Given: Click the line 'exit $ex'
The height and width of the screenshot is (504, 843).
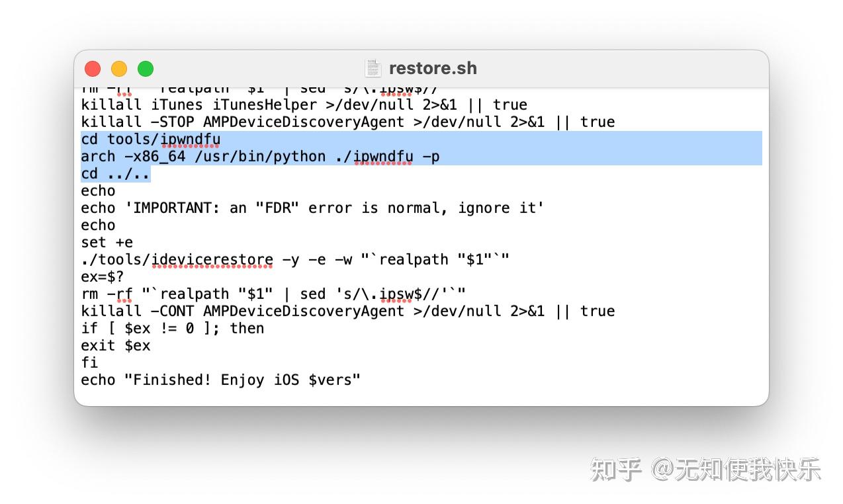Looking at the screenshot, I should pyautogui.click(x=116, y=345).
